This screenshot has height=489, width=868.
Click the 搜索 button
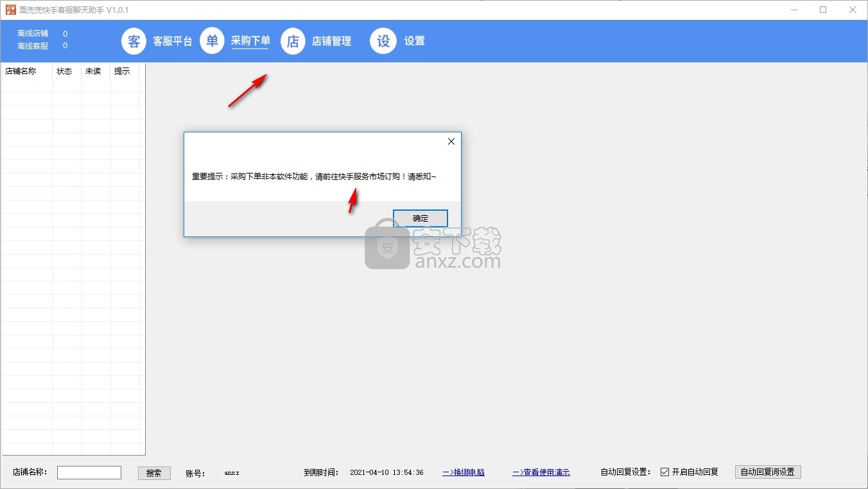pyautogui.click(x=154, y=473)
